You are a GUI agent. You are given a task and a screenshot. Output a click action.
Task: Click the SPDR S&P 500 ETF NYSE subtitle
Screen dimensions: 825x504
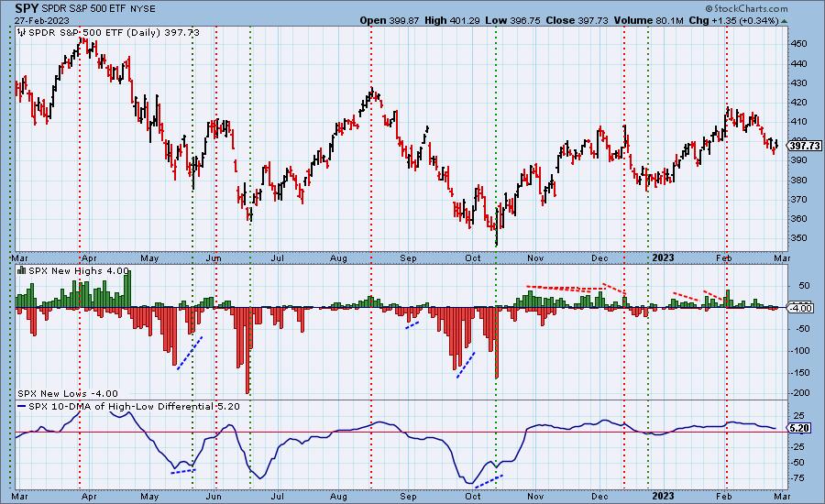tap(100, 8)
